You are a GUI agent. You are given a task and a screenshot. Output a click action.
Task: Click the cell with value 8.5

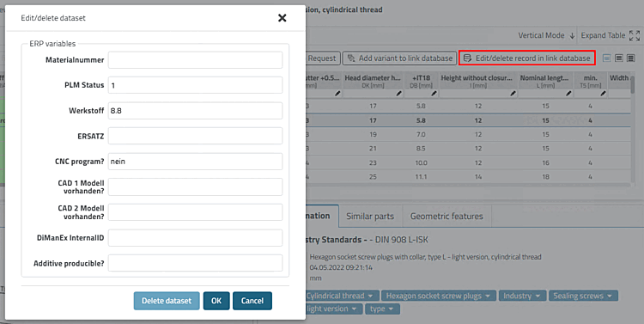[x=421, y=149]
